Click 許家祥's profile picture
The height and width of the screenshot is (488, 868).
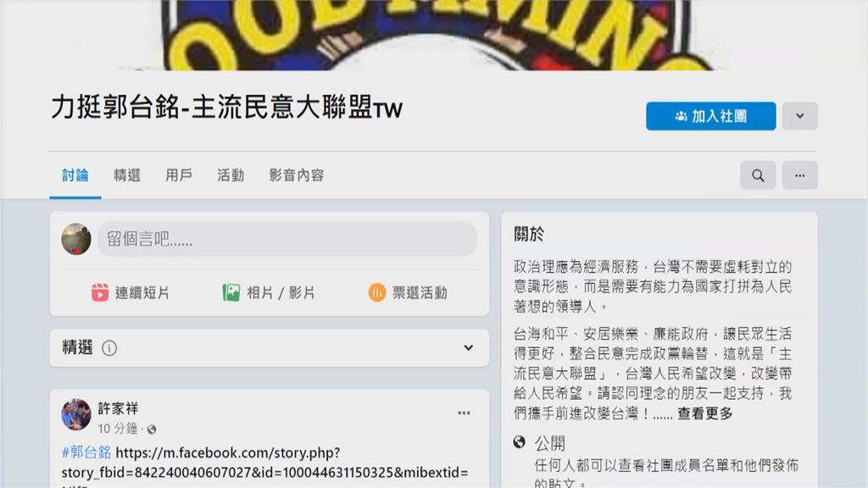pos(75,414)
